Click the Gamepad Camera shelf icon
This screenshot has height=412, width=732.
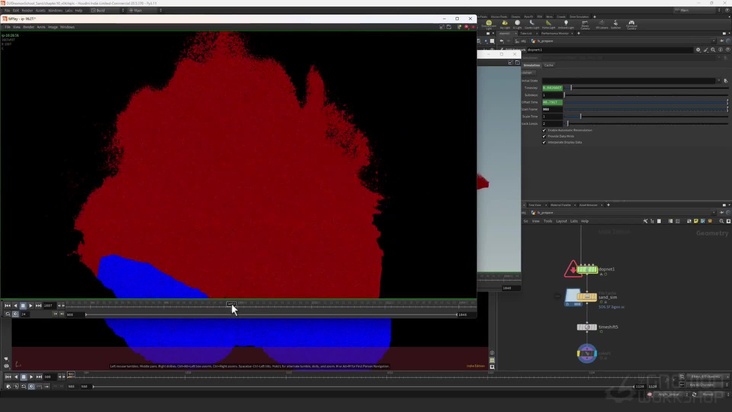pyautogui.click(x=631, y=23)
